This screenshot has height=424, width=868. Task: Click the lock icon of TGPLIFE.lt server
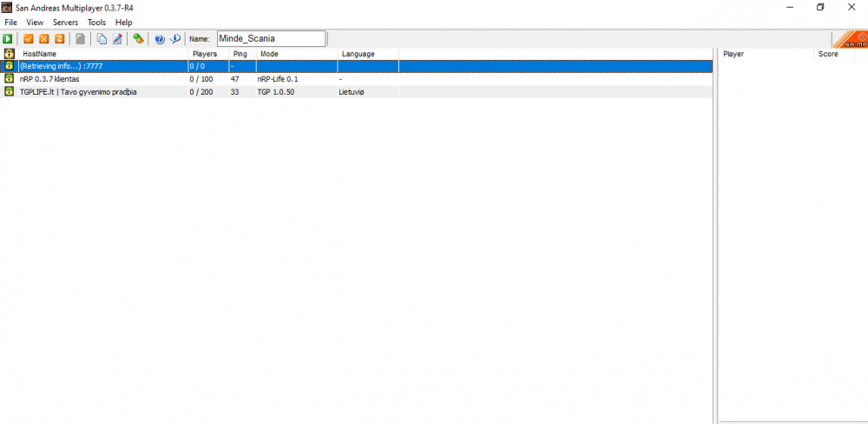tap(9, 91)
